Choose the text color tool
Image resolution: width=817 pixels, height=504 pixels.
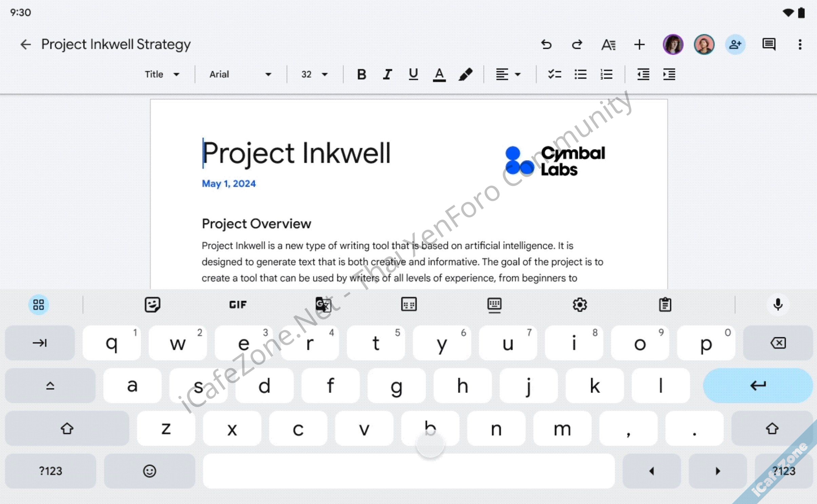[439, 74]
